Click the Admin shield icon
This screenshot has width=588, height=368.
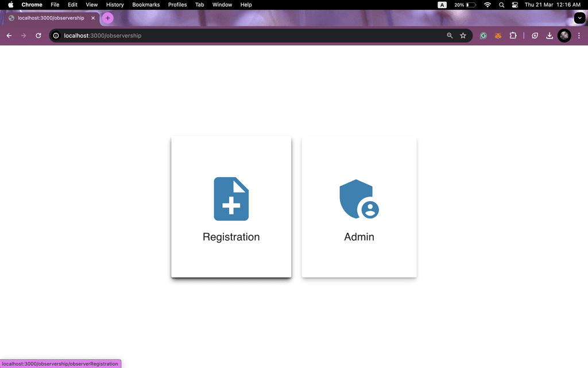(x=358, y=199)
